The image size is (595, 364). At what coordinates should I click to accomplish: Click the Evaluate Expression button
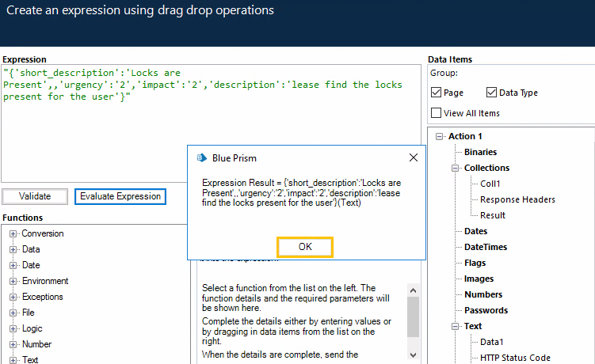coord(120,196)
